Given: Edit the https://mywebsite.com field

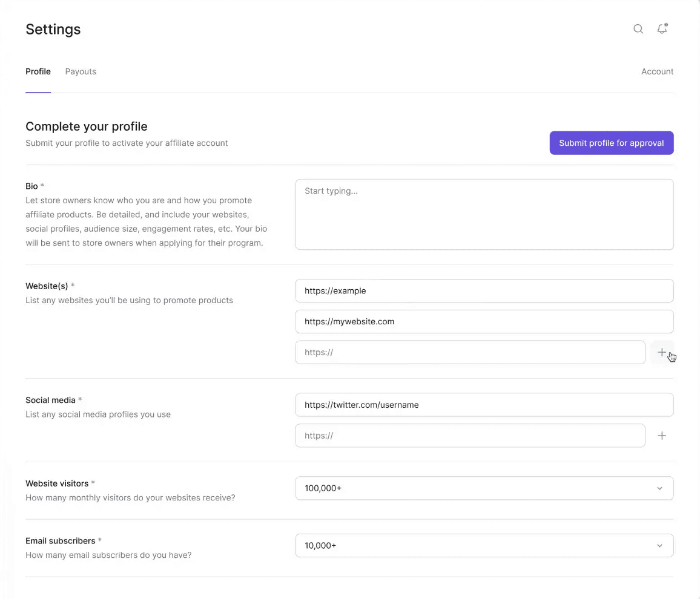Looking at the screenshot, I should (x=484, y=321).
